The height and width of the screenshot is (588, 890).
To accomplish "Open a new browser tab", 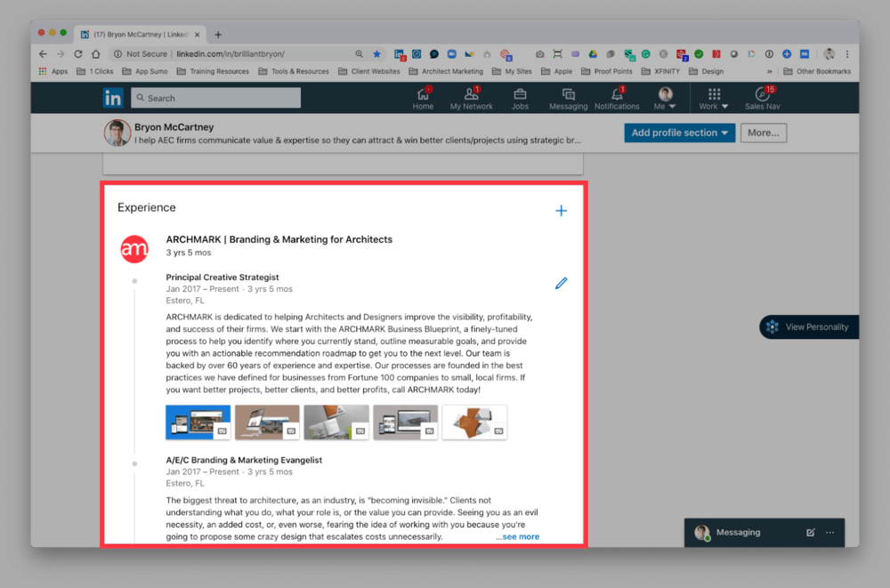I will coord(218,35).
